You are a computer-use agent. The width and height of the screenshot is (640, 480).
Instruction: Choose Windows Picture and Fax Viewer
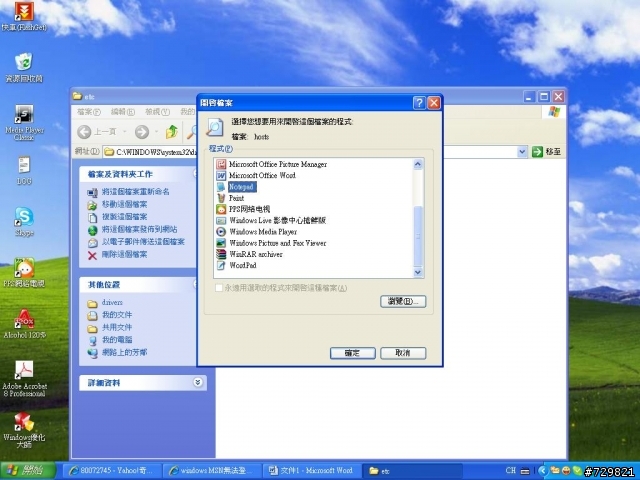pos(271,243)
